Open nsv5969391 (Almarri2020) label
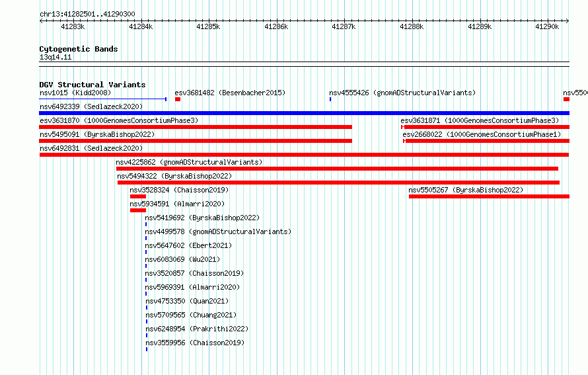Viewport: 588px width, 375px height. [x=192, y=287]
